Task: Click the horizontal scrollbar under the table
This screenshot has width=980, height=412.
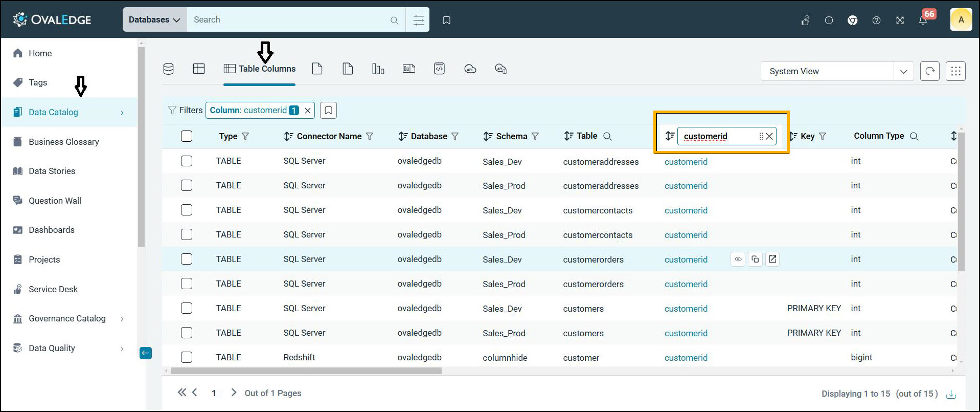Action: (306, 371)
